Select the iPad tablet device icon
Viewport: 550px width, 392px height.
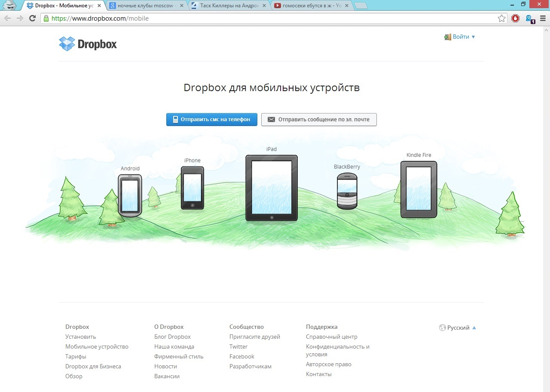[x=272, y=188]
